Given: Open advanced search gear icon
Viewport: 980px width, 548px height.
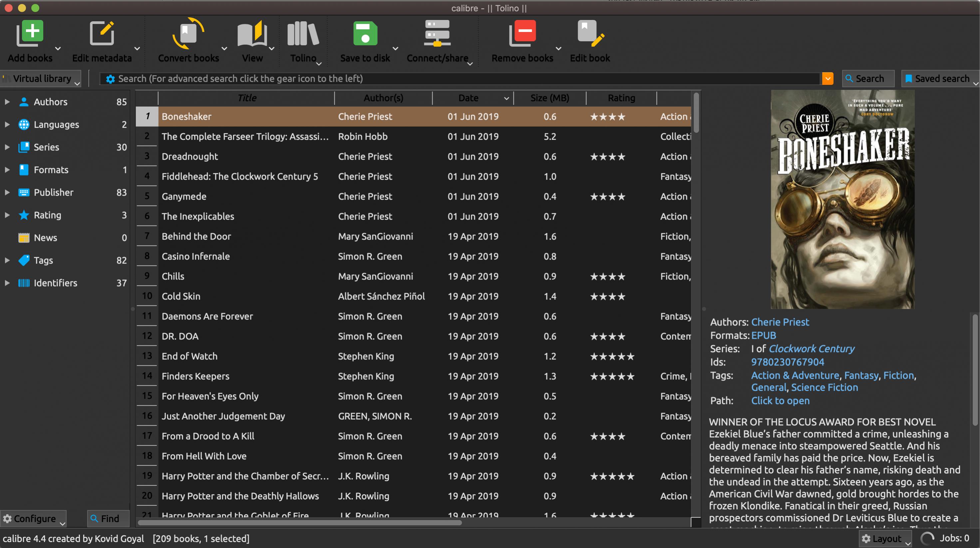Looking at the screenshot, I should (x=110, y=79).
